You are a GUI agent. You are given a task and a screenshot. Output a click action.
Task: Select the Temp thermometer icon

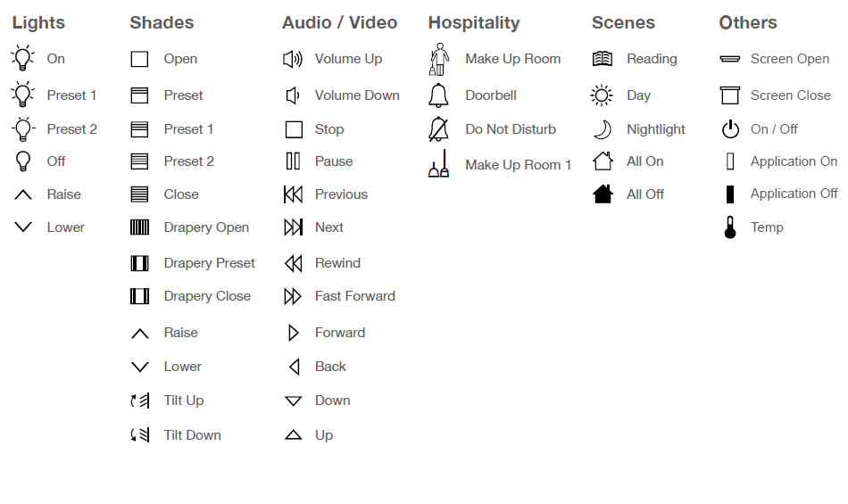tap(730, 227)
